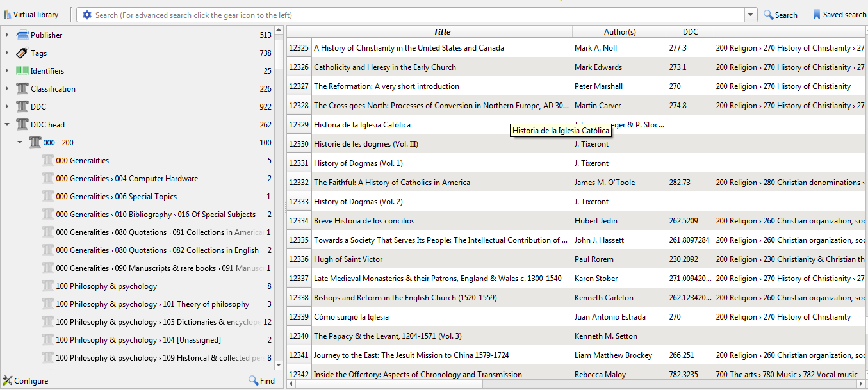
Task: Click icon beside 109 Historical & collected persons
Action: click(48, 358)
